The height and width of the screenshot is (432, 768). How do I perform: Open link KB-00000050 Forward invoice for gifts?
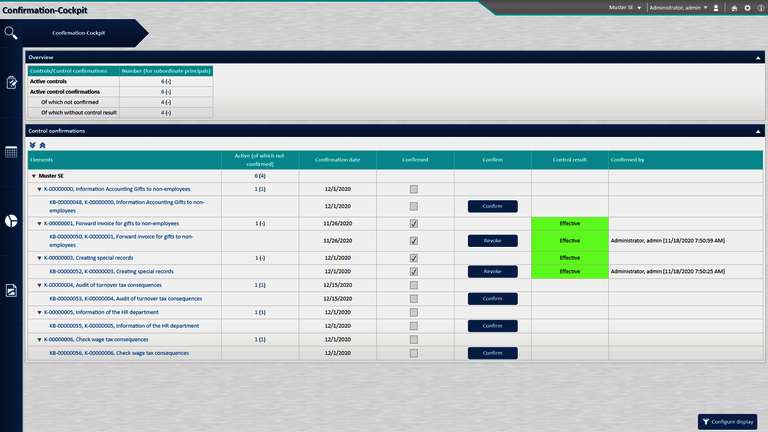click(x=121, y=240)
